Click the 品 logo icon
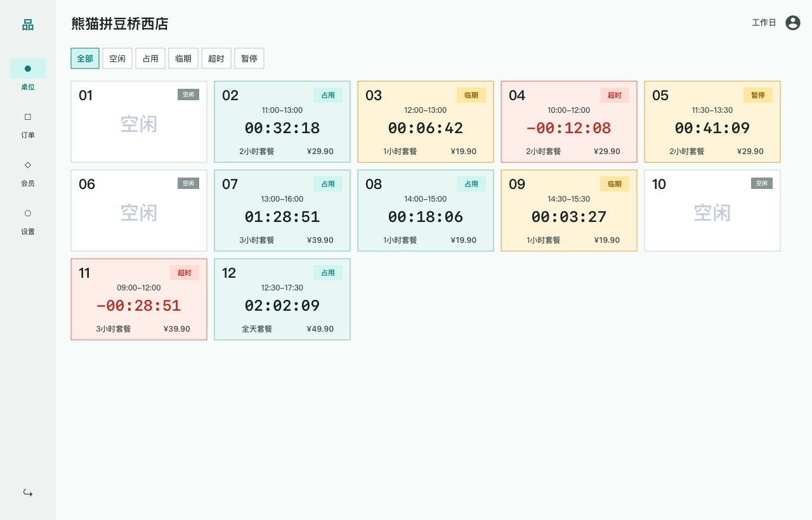 click(28, 25)
